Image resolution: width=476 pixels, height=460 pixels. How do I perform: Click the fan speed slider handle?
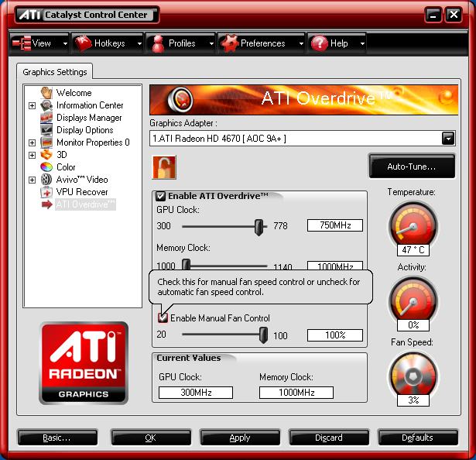(263, 335)
